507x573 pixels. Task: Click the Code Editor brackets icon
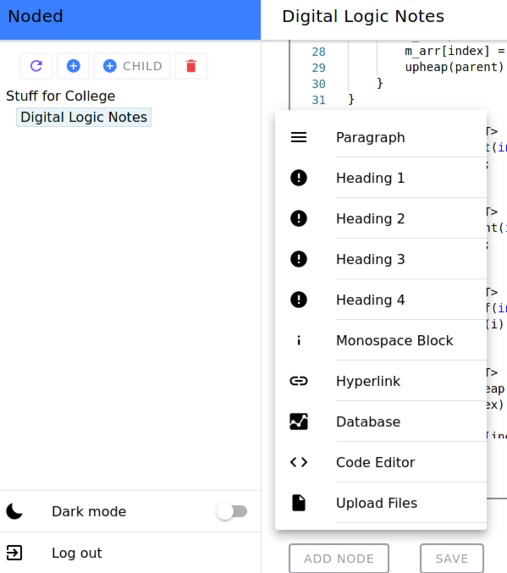299,462
